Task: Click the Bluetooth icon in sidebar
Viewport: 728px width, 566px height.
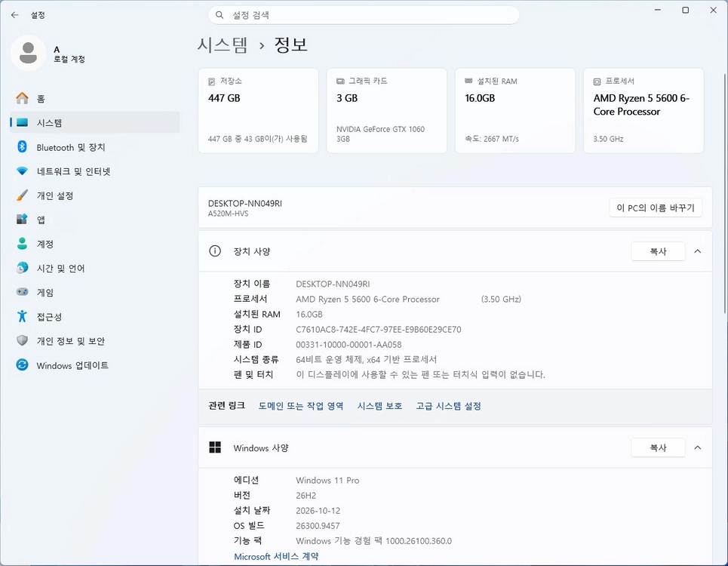Action: click(x=22, y=146)
